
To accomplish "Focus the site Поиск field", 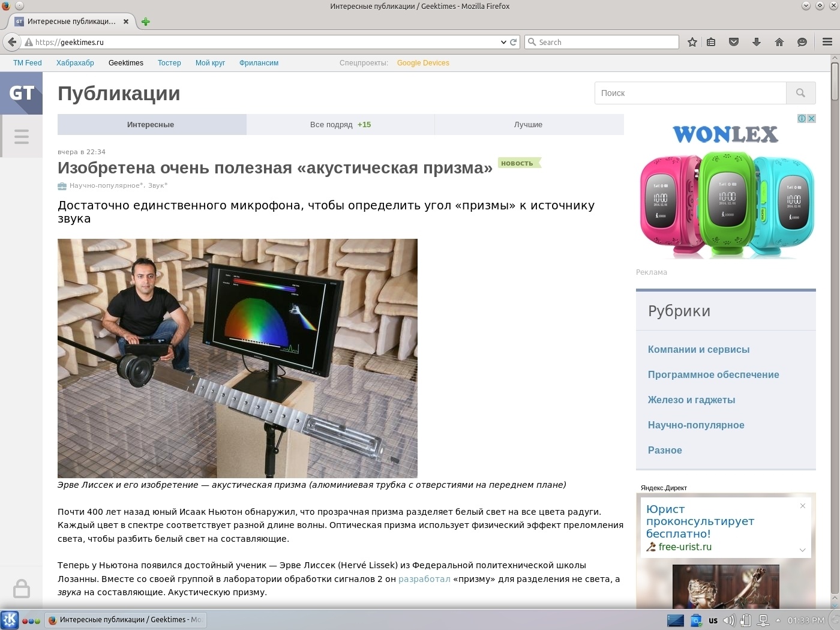I will [x=690, y=93].
